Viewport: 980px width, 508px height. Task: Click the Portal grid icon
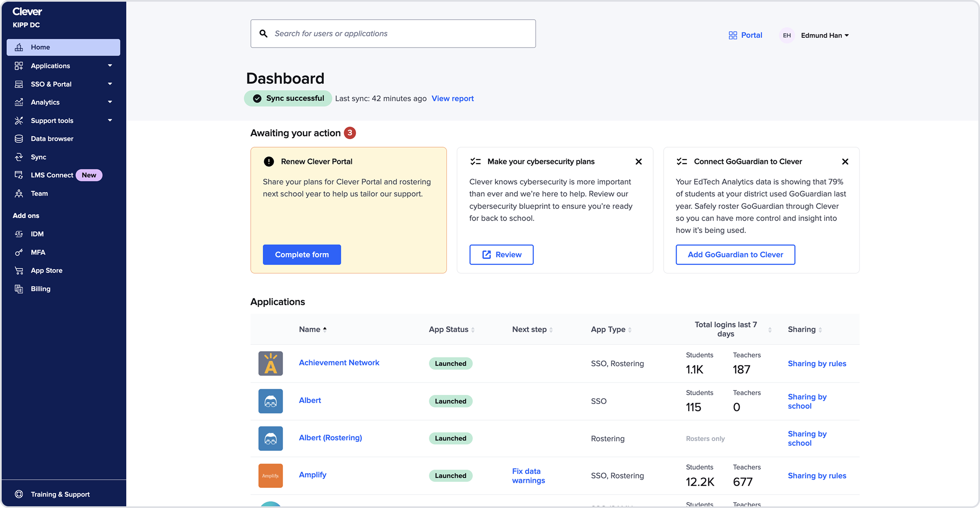pos(733,35)
